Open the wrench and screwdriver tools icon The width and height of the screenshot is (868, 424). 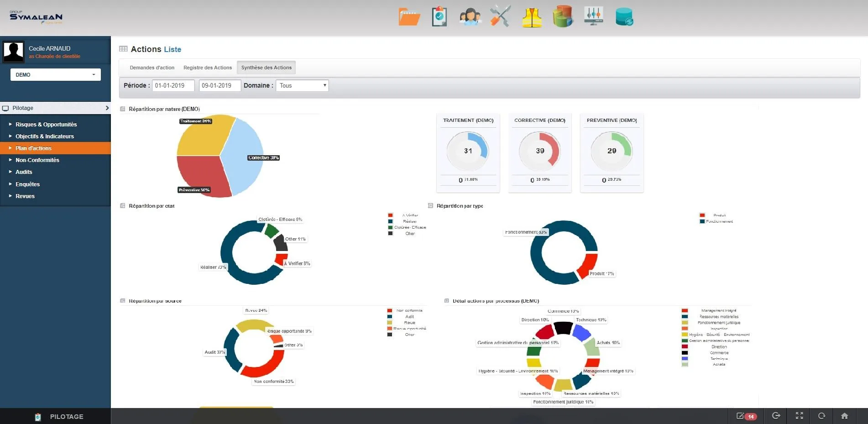[500, 16]
